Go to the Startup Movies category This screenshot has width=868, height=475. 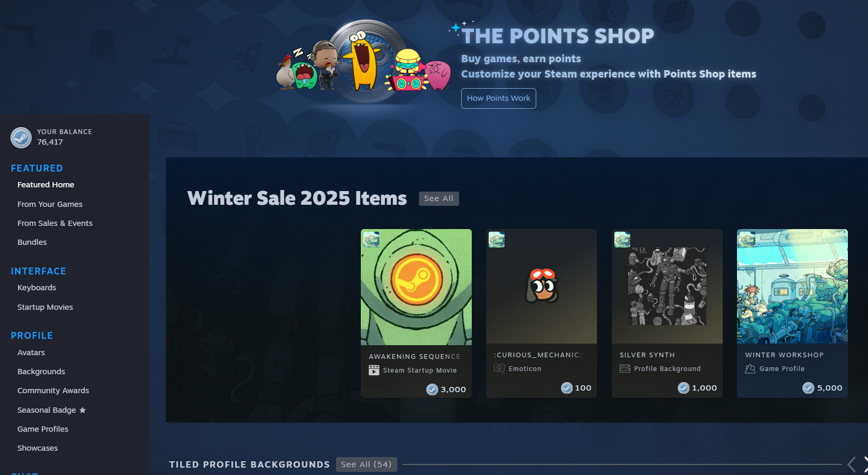click(45, 307)
